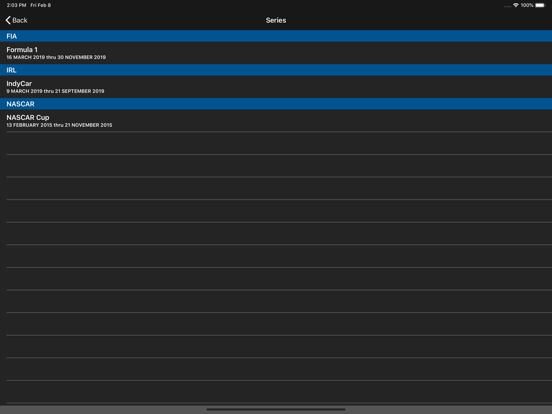Select Formula 1 date range 16 March 2019
This screenshot has width=552, height=414.
click(56, 57)
